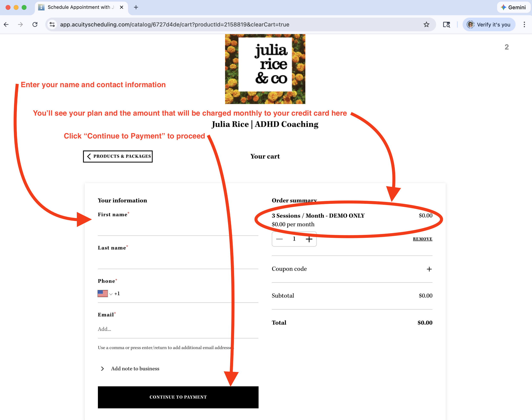Open Chrome three-dot menu
The image size is (532, 420).
(x=524, y=24)
